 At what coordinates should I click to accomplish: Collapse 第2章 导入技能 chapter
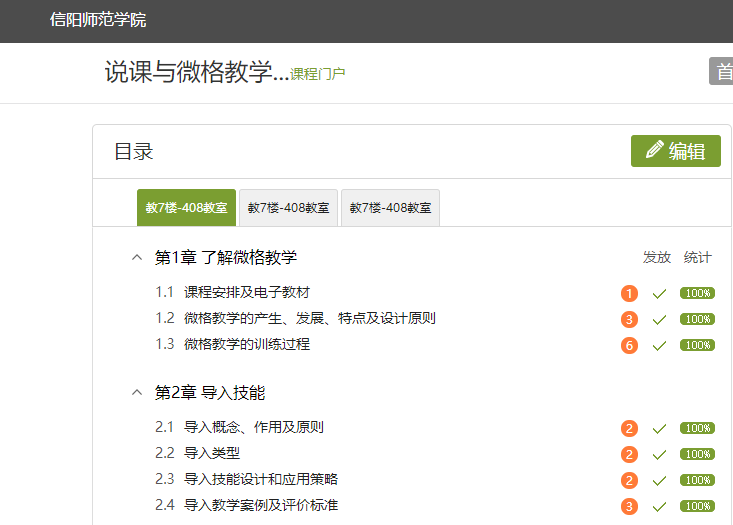137,393
